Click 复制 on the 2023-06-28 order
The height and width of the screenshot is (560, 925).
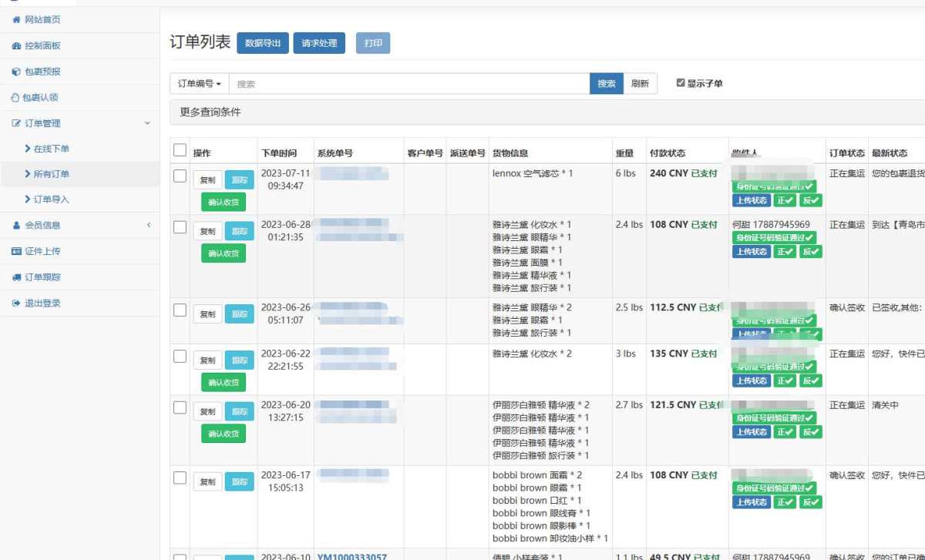(x=207, y=231)
